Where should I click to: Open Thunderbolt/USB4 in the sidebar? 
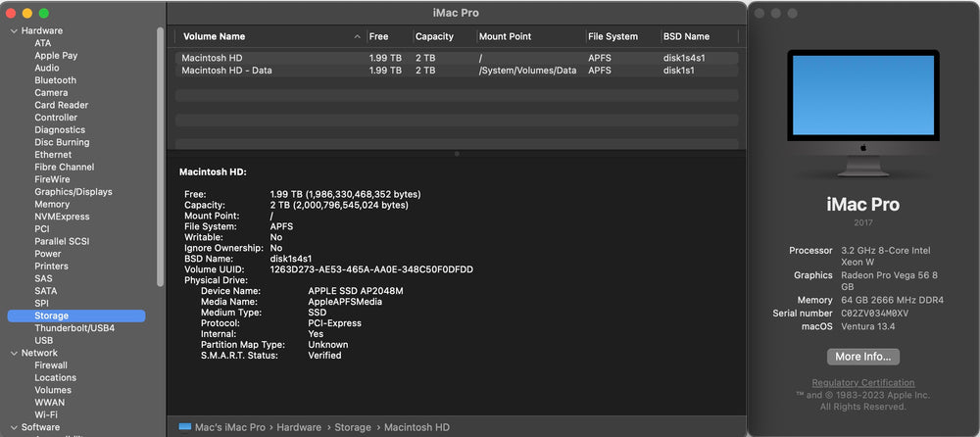(74, 328)
